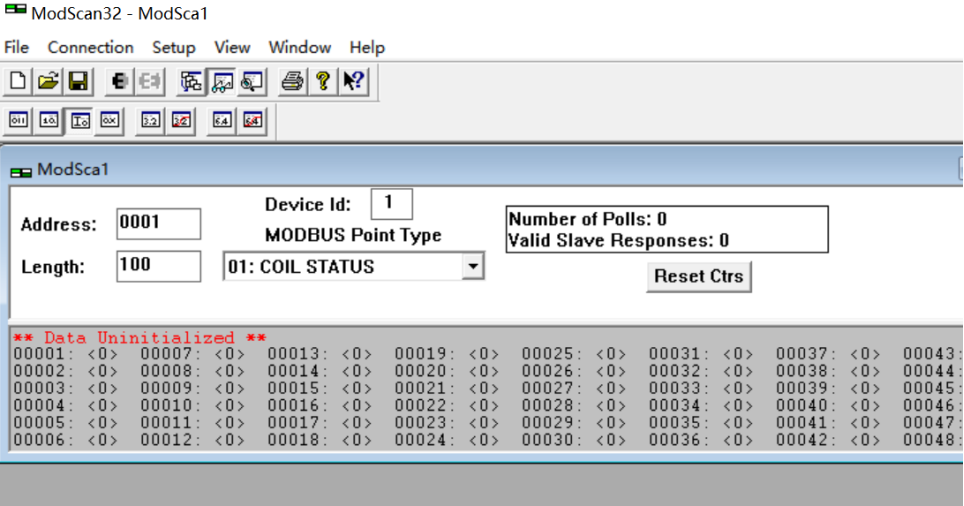Click coil entry 00021
Viewport: 964px width, 506px height.
point(447,389)
